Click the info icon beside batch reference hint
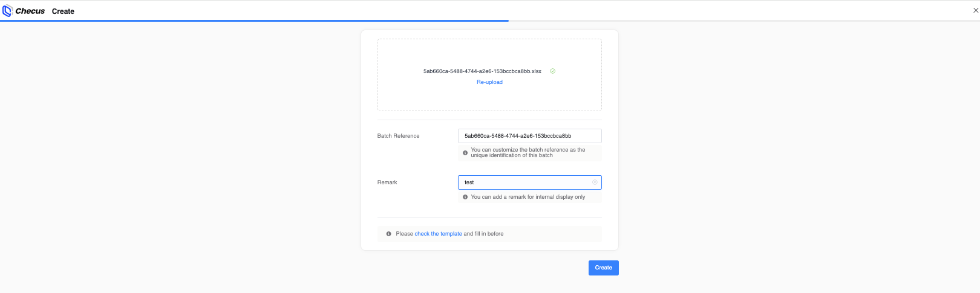The image size is (980, 293). (465, 153)
